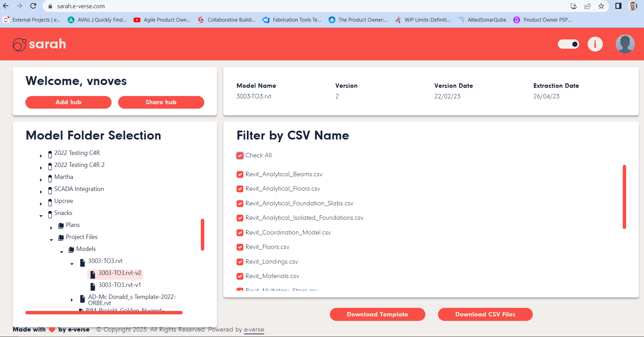Open the Collaborative Building bookmark
The image size is (644, 337).
click(x=227, y=20)
